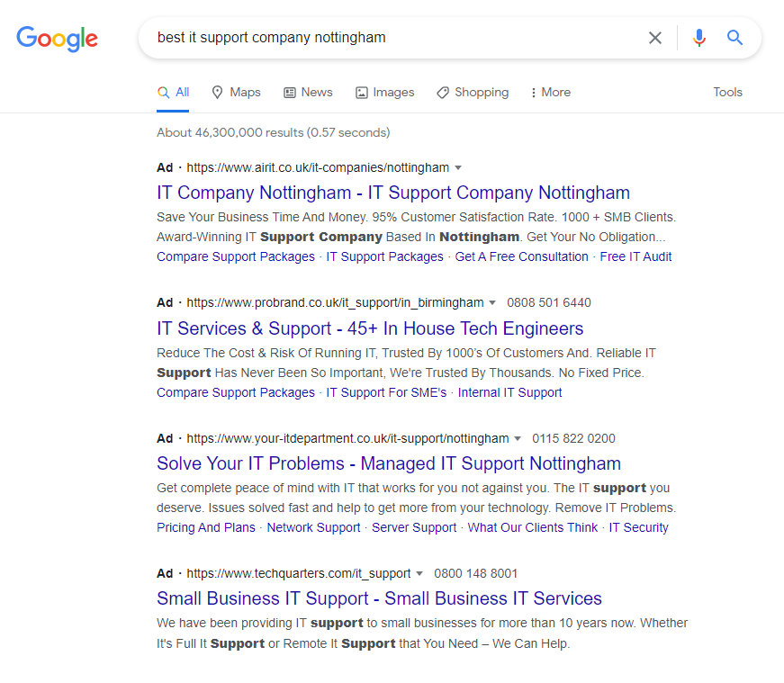
Task: Click the Maps pin icon
Action: [x=217, y=92]
